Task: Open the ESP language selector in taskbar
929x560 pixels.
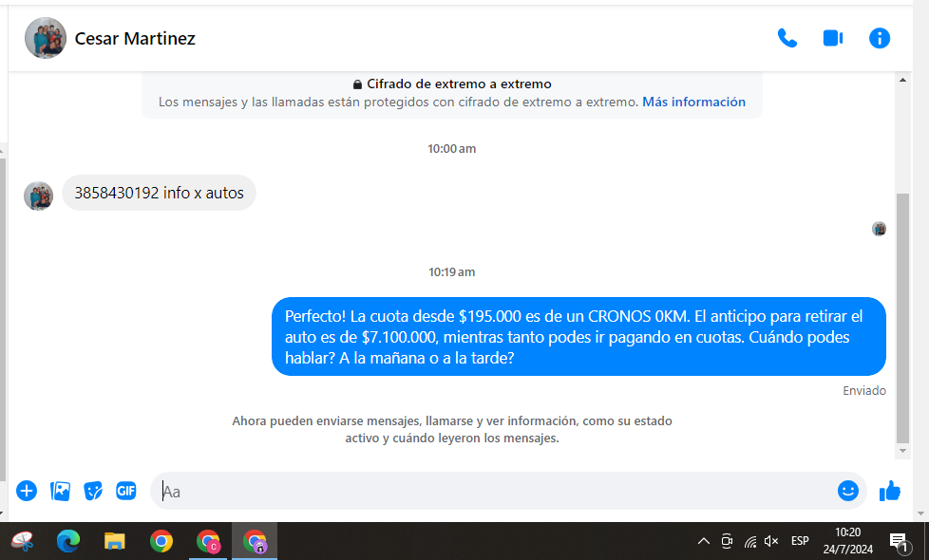Action: [x=800, y=541]
